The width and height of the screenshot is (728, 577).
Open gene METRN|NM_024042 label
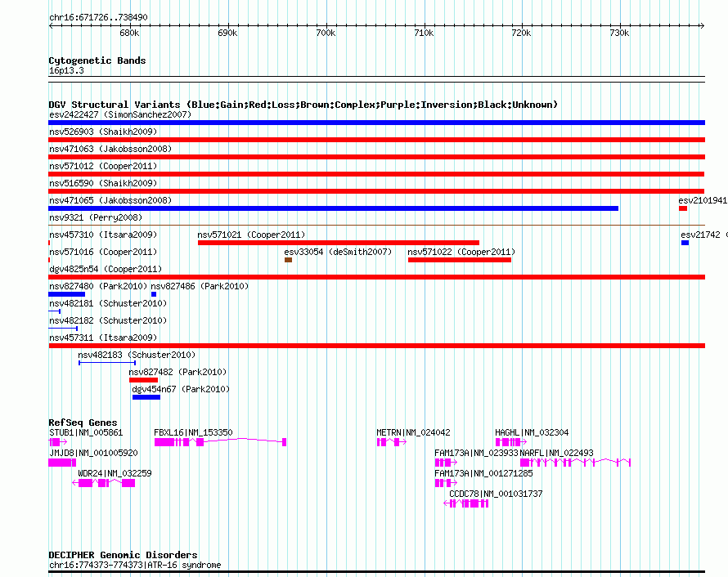(x=413, y=432)
